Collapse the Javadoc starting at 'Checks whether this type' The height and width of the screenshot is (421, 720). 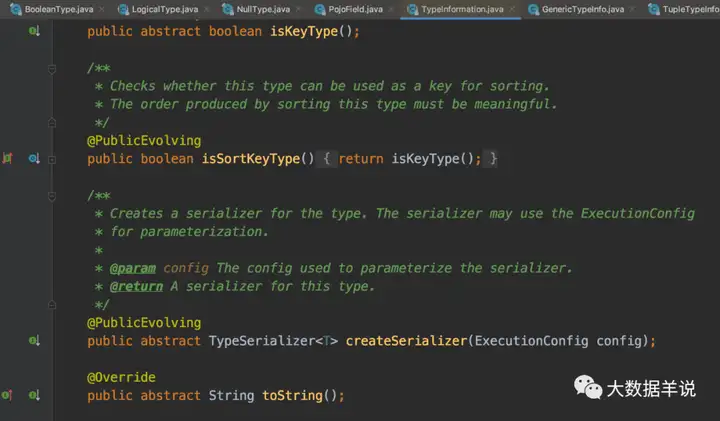tap(52, 69)
